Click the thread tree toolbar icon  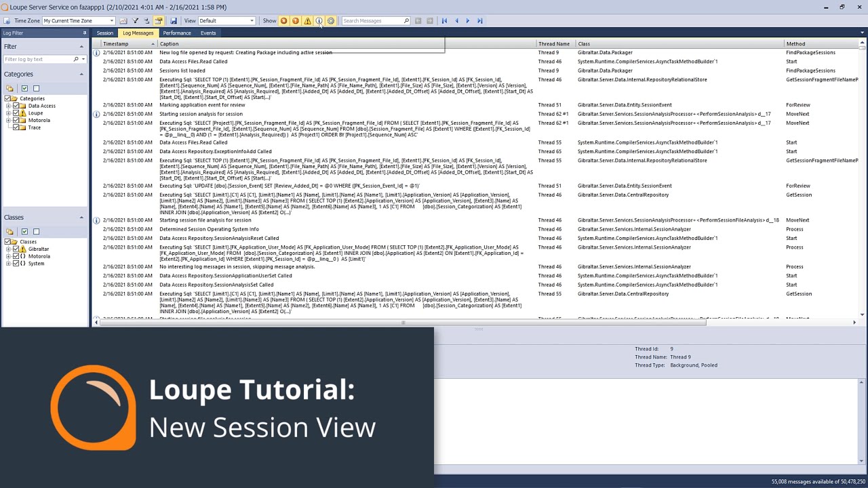tap(146, 21)
